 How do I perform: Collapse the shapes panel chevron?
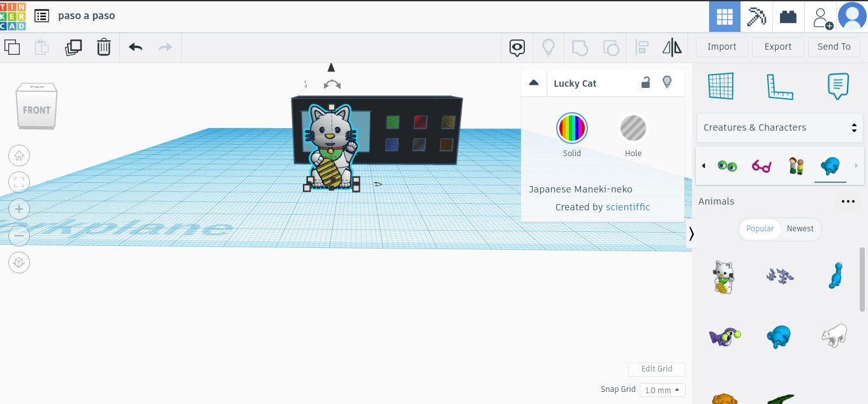(x=691, y=234)
